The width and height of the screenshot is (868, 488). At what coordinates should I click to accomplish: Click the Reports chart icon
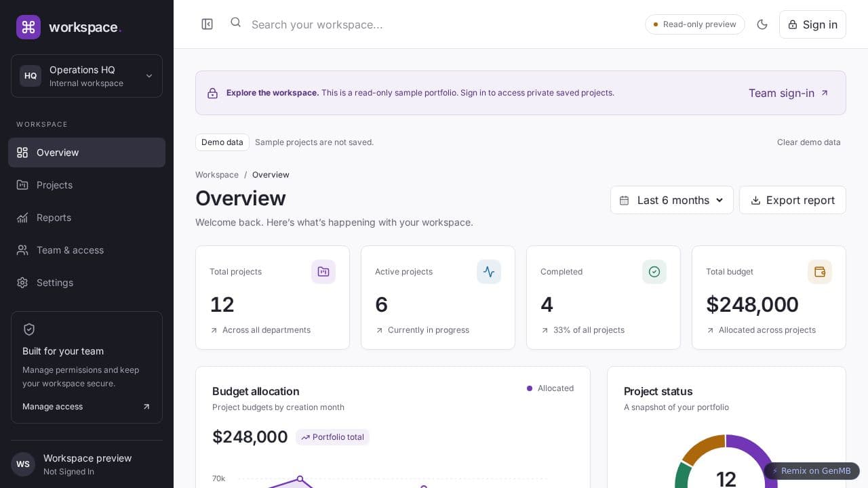[x=22, y=218]
